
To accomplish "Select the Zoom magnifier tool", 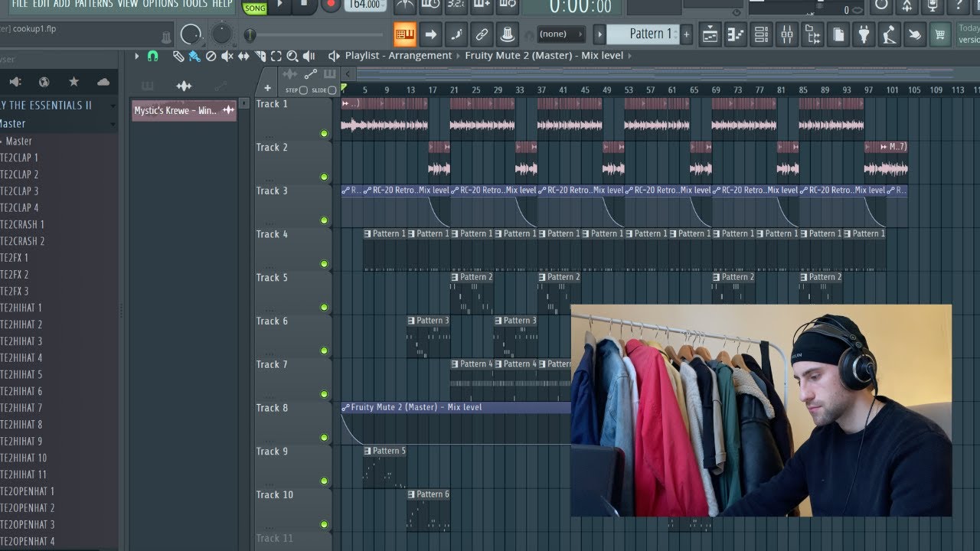I will (x=292, y=56).
